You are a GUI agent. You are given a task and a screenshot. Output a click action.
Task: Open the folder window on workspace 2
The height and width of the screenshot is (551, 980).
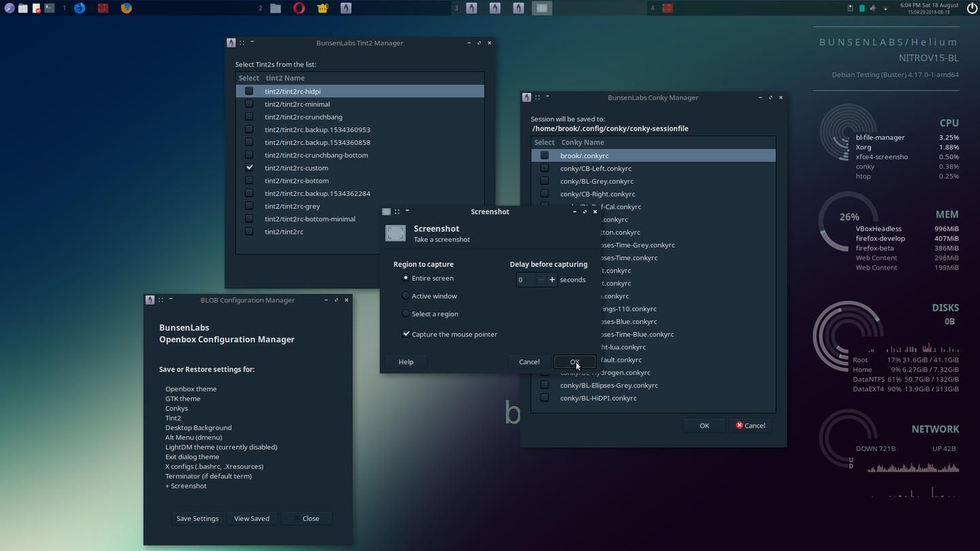pyautogui.click(x=276, y=8)
